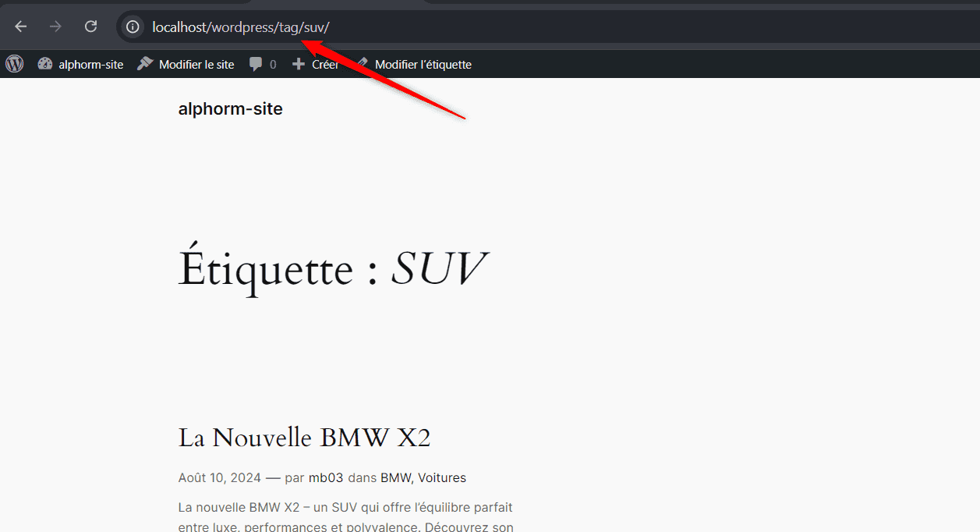Click the Modifier le site brush icon
Screen dimensions: 980x532
[145, 65]
